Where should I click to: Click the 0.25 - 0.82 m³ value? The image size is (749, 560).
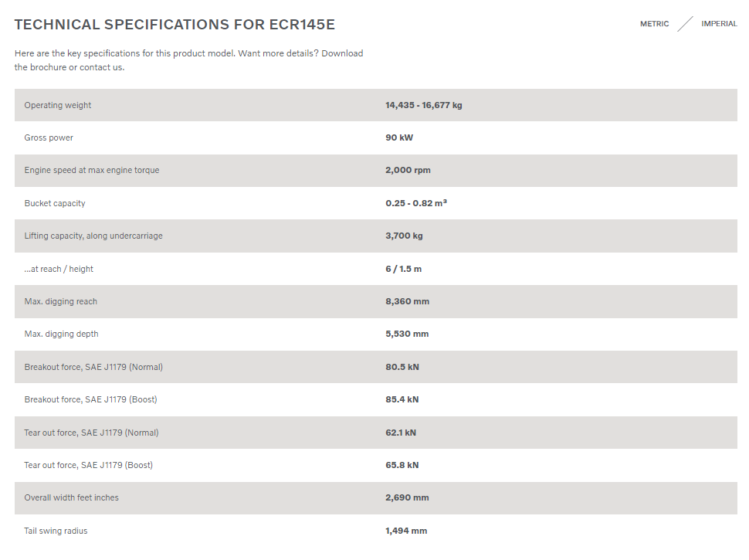416,203
